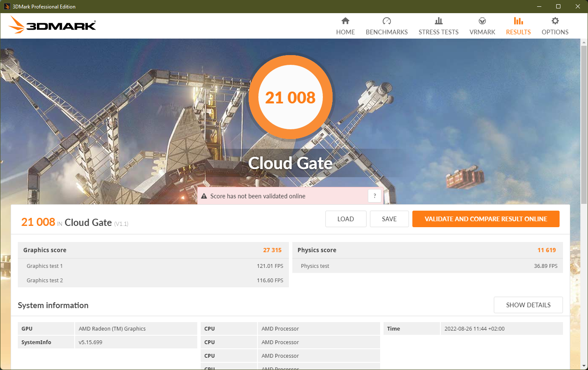Click the orange 21 008 score circle
The width and height of the screenshot is (588, 370).
[291, 97]
